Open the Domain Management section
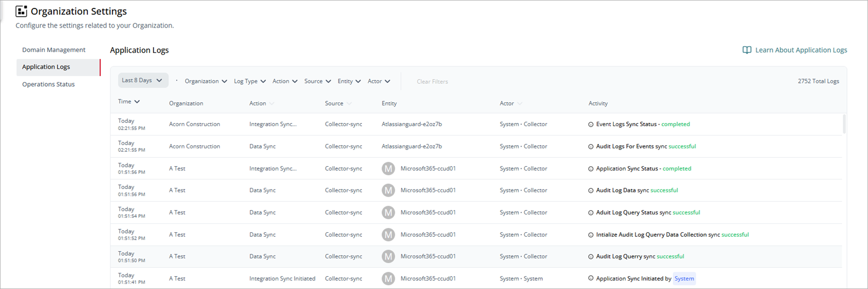868x289 pixels. tap(54, 50)
